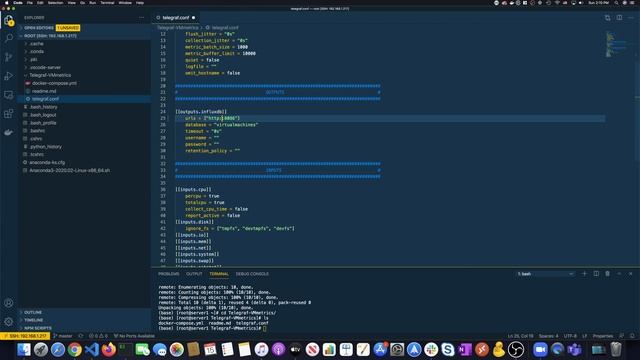Open the Help menu in menu bar
Screen dimensions: 640x360
coord(140,2)
